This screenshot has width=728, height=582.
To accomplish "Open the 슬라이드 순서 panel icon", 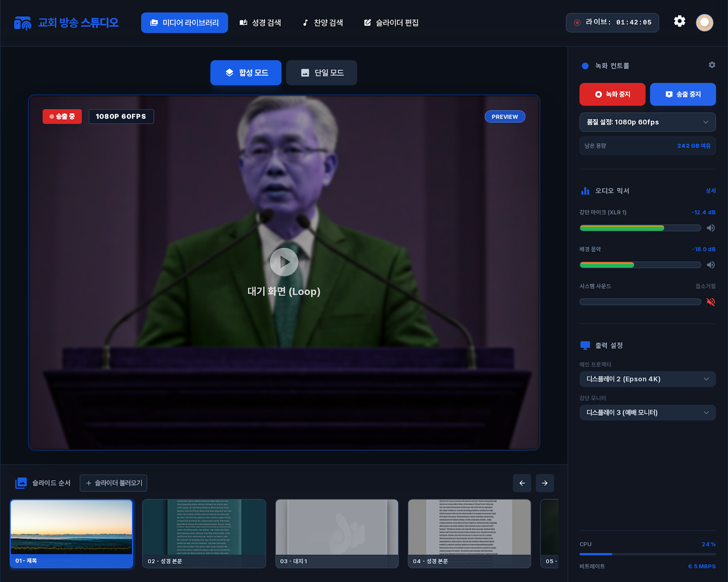I will 21,483.
